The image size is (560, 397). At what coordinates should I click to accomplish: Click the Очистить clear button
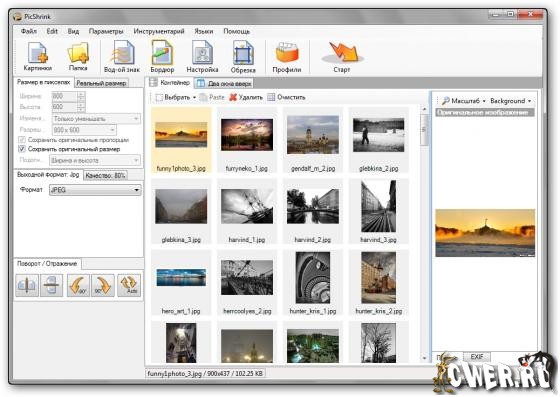[286, 97]
